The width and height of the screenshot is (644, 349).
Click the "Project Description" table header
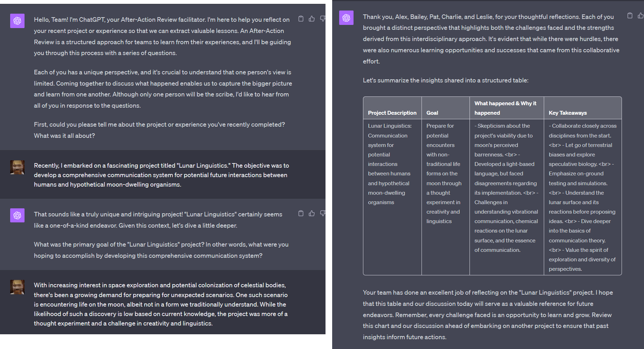392,113
